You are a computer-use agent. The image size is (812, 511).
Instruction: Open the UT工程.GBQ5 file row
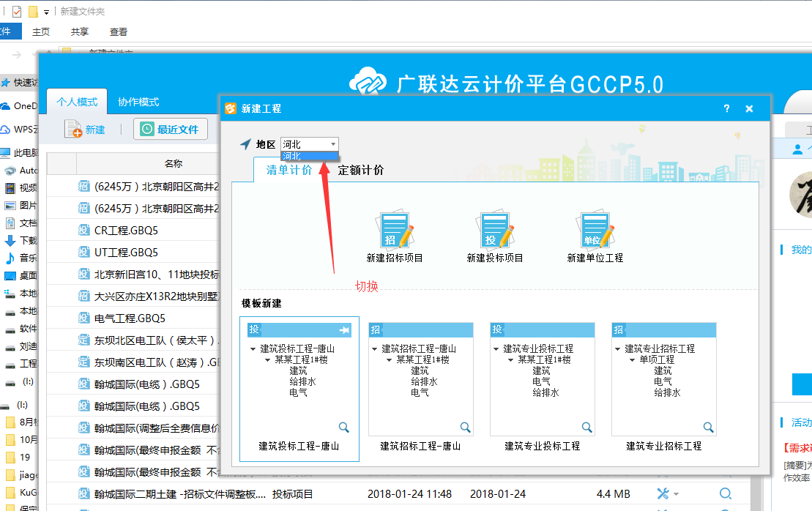pos(133,252)
